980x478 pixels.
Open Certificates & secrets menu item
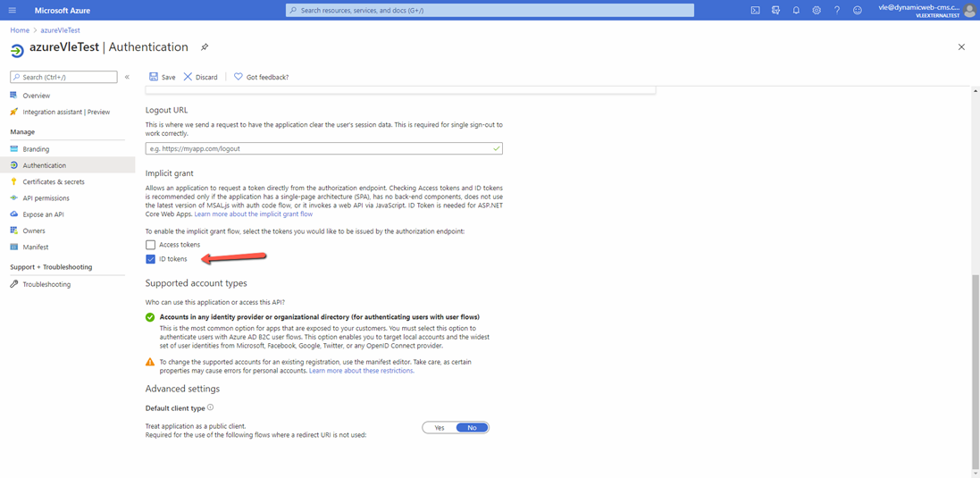(x=54, y=181)
